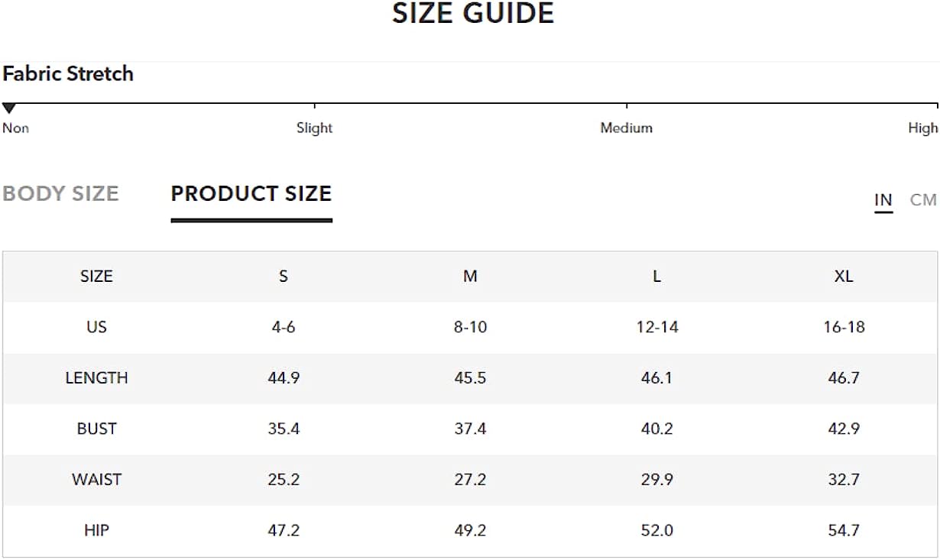The width and height of the screenshot is (940, 560).
Task: Toggle units to IN
Action: pyautogui.click(x=883, y=200)
